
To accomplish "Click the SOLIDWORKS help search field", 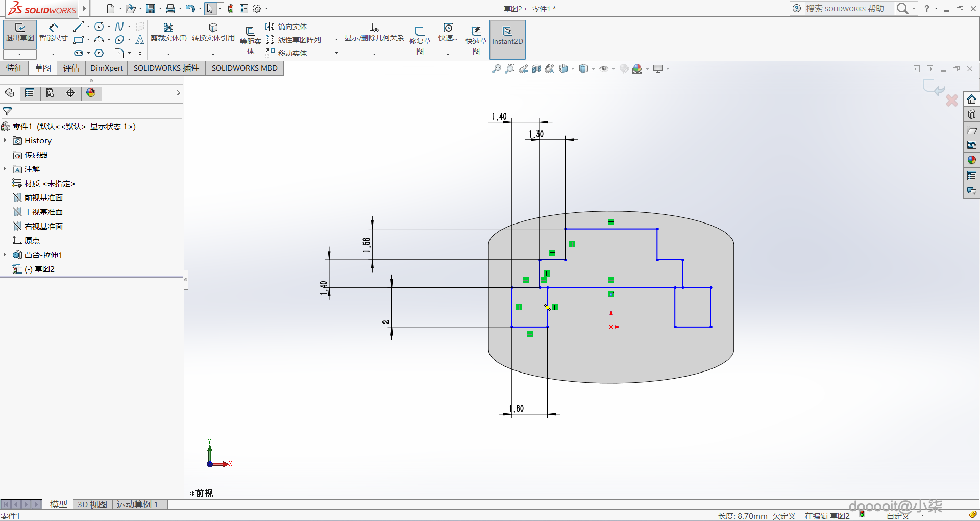I will click(845, 9).
